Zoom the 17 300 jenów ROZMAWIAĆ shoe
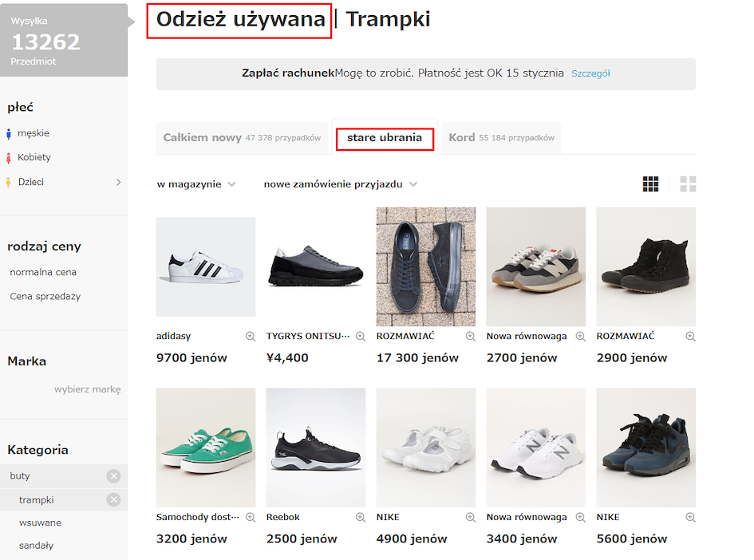 click(x=470, y=337)
